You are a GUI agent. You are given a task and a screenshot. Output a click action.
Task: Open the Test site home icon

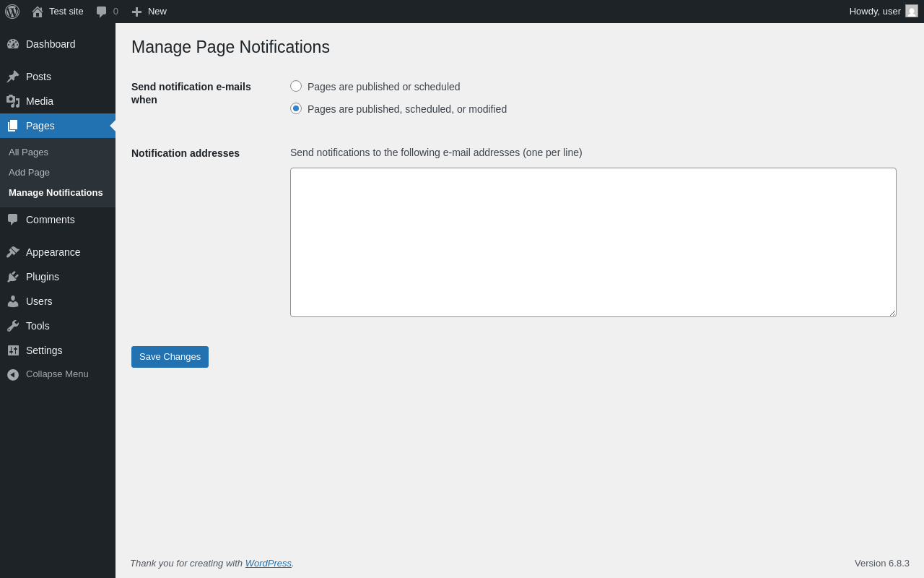38,12
